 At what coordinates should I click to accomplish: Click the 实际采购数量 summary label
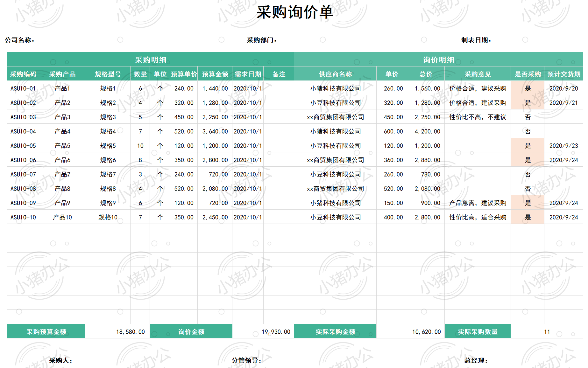(478, 331)
